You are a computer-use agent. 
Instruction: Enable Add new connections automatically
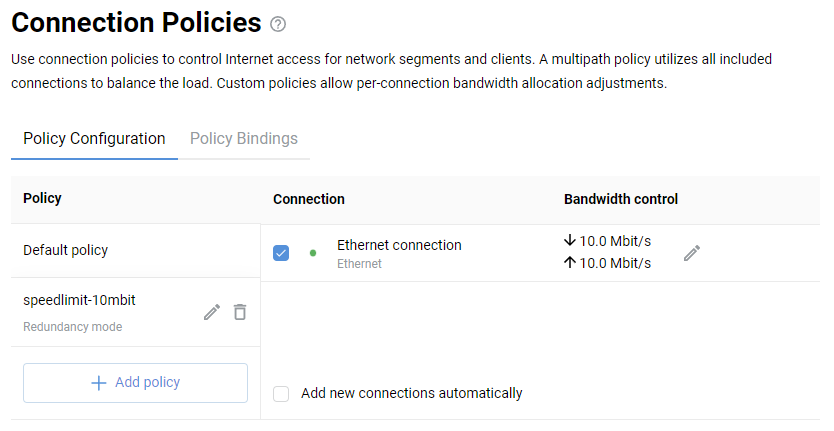[281, 394]
